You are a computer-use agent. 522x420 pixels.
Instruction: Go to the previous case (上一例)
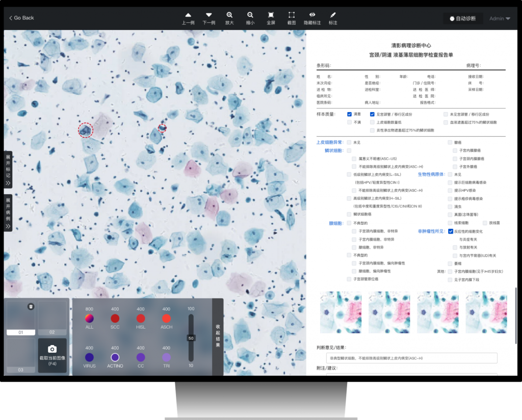(188, 18)
